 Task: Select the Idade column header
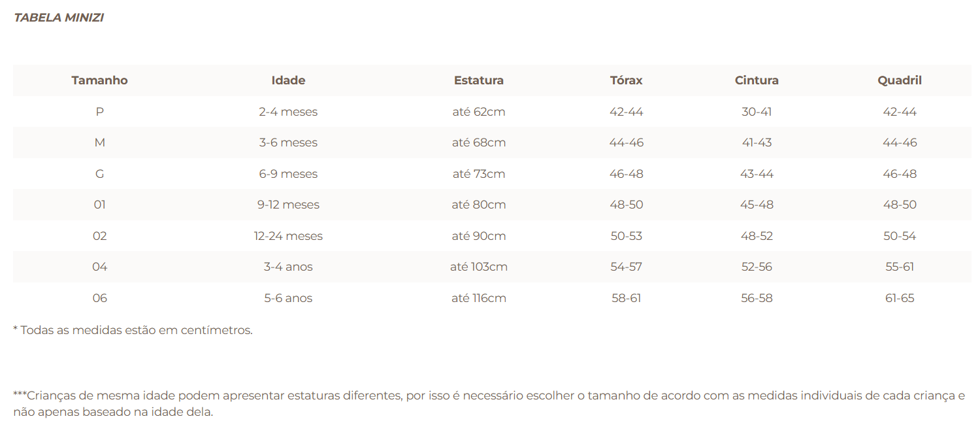[x=288, y=80]
